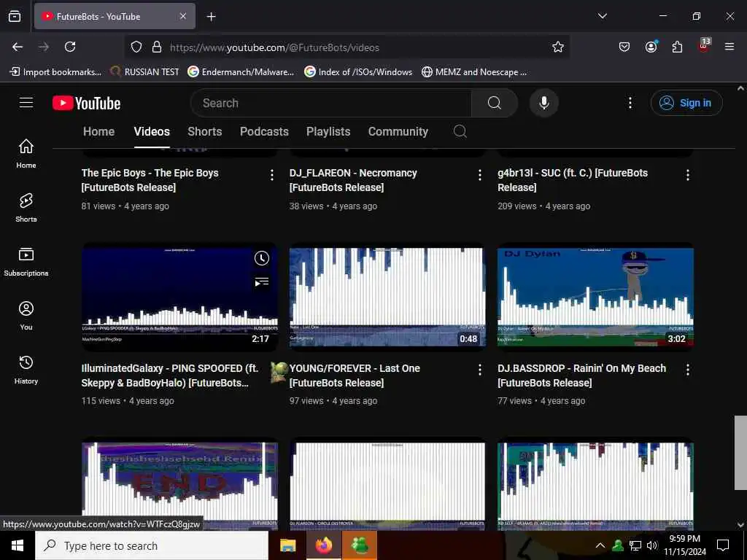Select the Videos channel tab

(x=152, y=131)
